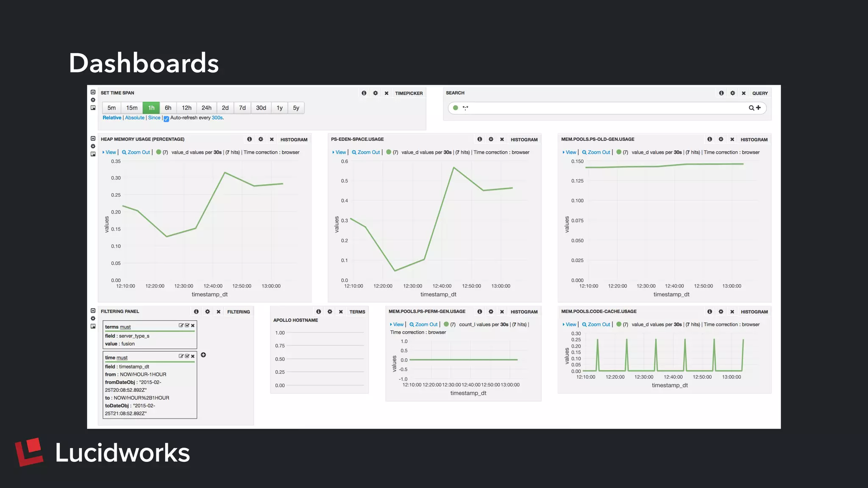Click the green query dot in the search box

pyautogui.click(x=456, y=108)
